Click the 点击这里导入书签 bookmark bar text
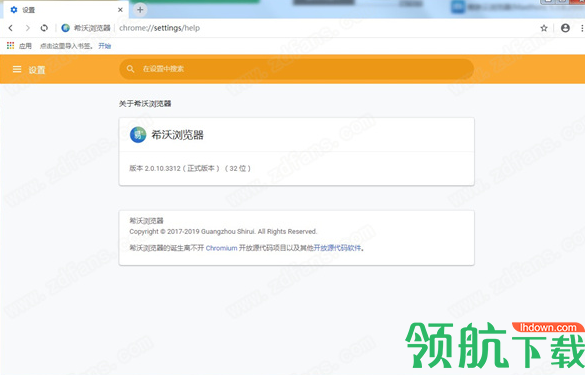This screenshot has width=585, height=375. point(66,46)
